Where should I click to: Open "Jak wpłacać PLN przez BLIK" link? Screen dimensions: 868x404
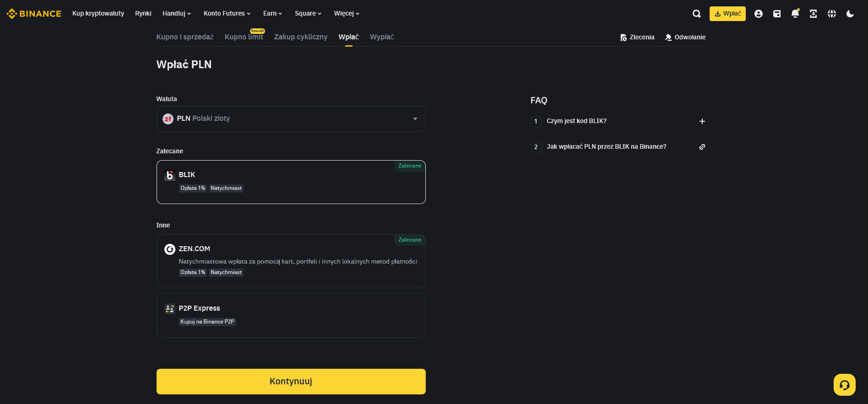[x=606, y=147]
